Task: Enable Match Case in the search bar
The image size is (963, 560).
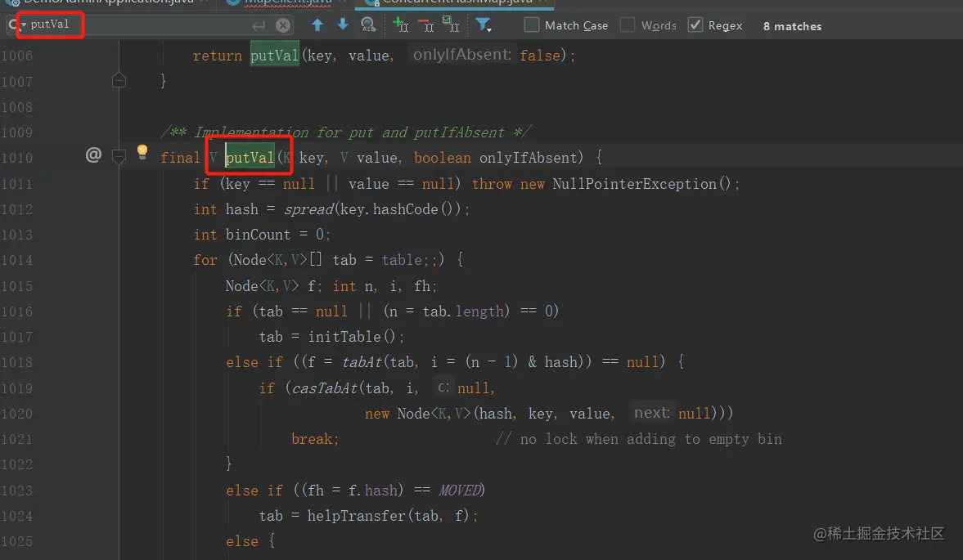Action: pyautogui.click(x=530, y=25)
